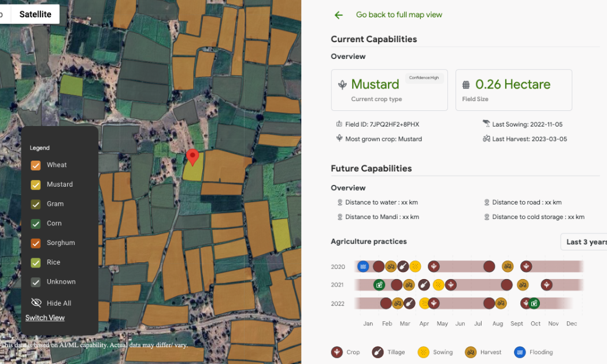Screen dimensions: 607x364
Task: Click the yellow sowing marker in 2020 row
Action: (415, 266)
